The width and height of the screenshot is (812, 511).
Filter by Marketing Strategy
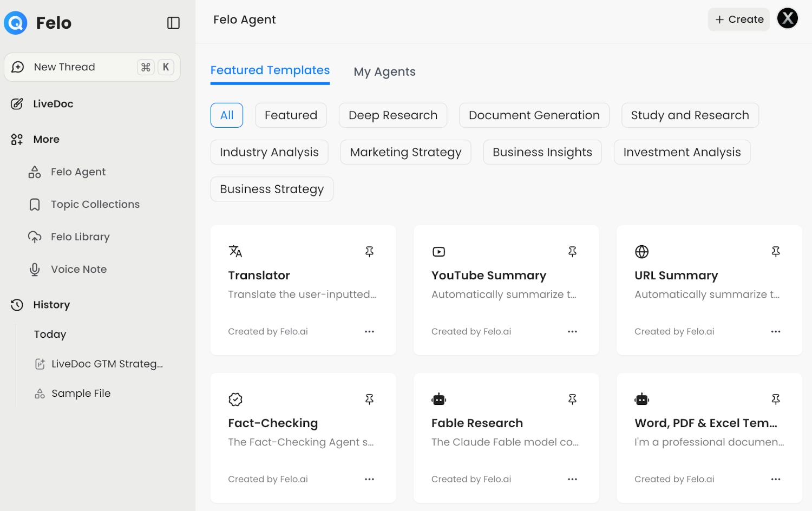(x=406, y=152)
